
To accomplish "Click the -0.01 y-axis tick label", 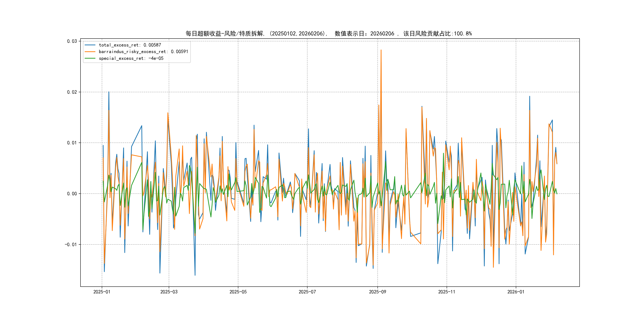I will (71, 244).
